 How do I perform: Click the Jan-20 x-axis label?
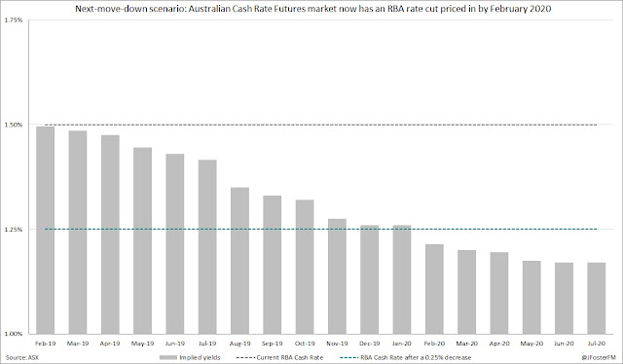pyautogui.click(x=402, y=344)
